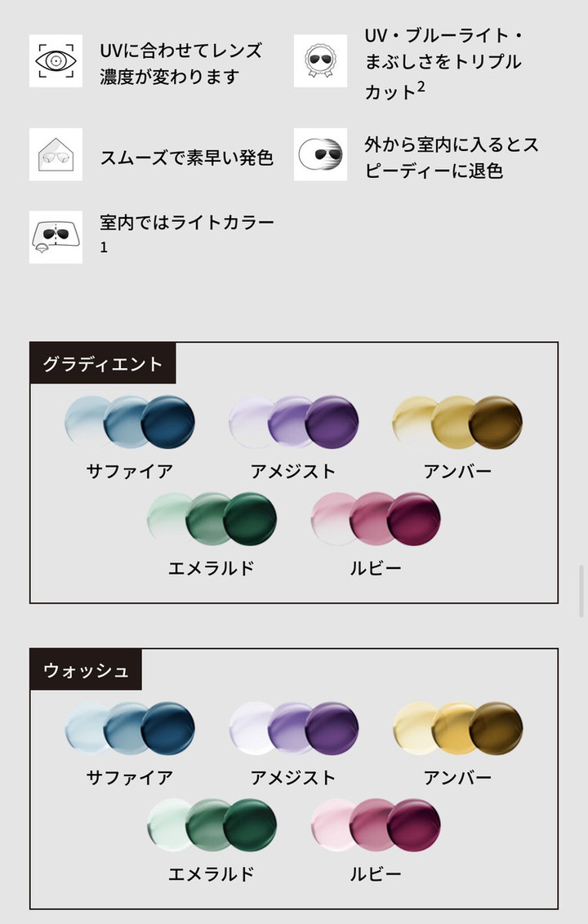
Task: Select Gradient Ruby lens swatch
Action: point(376,519)
